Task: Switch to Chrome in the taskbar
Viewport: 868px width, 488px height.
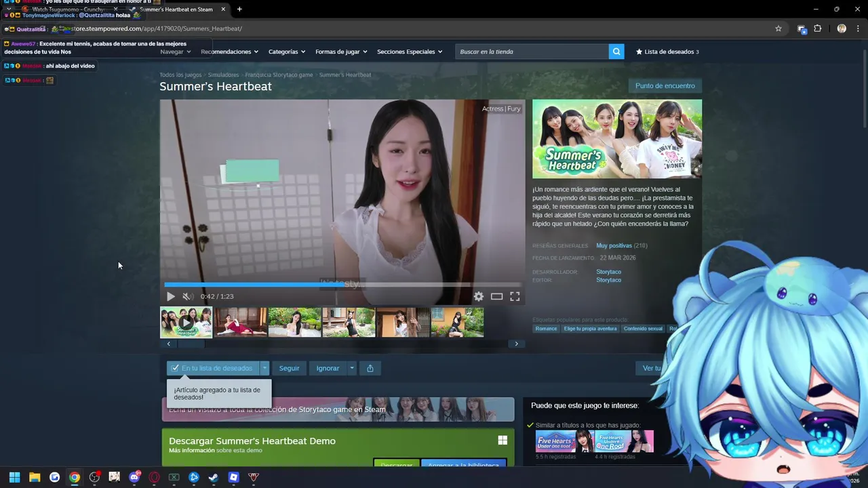Action: coord(75,477)
